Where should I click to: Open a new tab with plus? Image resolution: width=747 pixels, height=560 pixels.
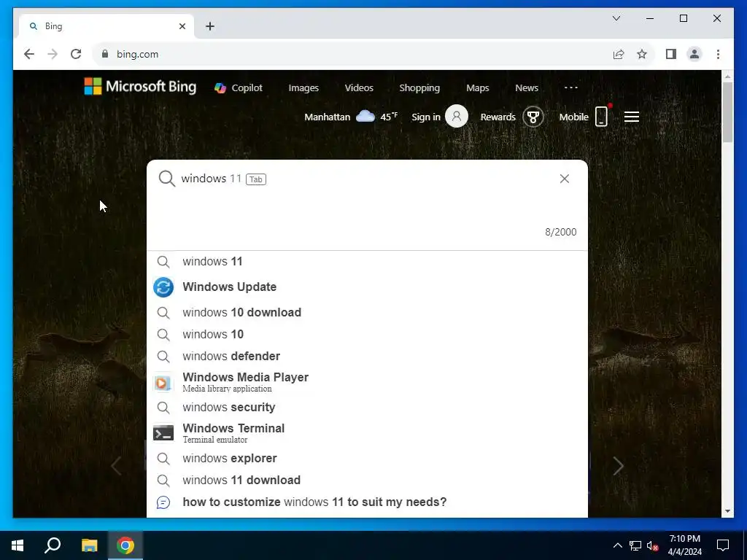(x=210, y=26)
